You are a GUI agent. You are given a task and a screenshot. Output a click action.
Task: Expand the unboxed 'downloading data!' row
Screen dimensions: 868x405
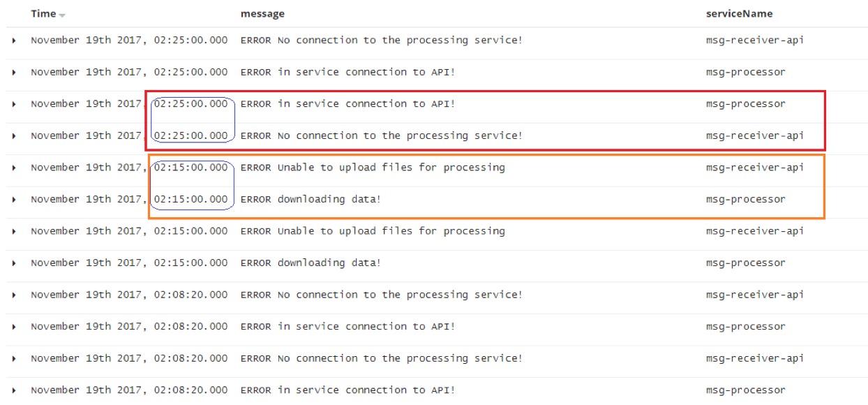(x=14, y=263)
